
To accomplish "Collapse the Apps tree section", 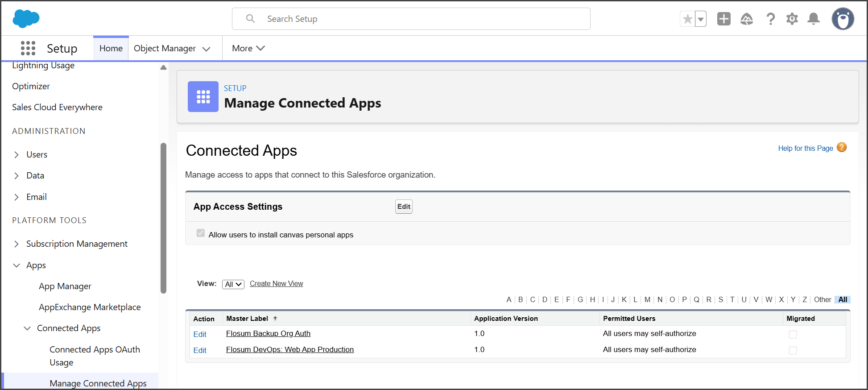I will pyautogui.click(x=17, y=266).
